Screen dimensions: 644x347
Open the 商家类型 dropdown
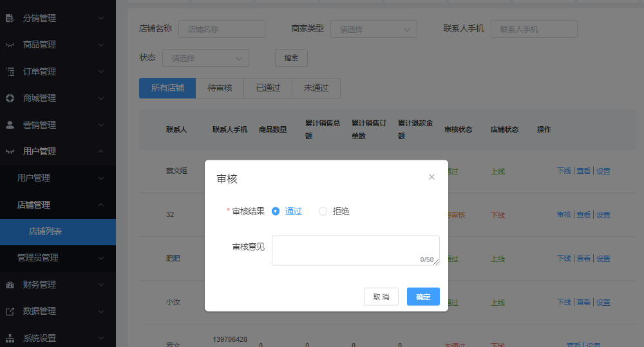coord(374,29)
